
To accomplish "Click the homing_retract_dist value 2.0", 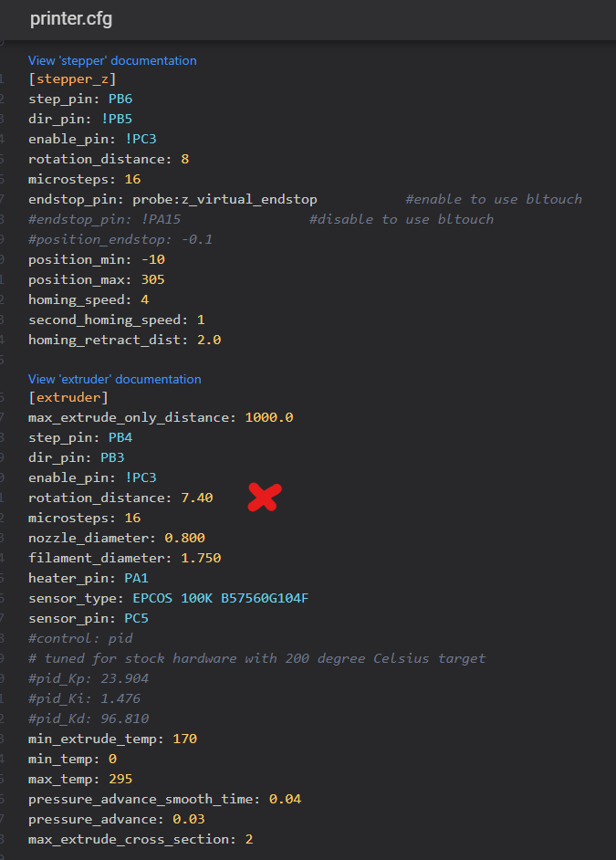I will 209,340.
